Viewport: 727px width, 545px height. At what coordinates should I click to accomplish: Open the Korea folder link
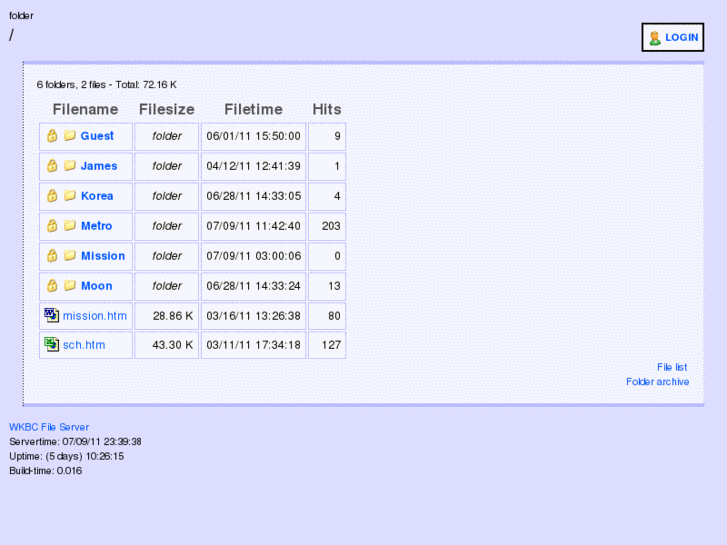(97, 196)
